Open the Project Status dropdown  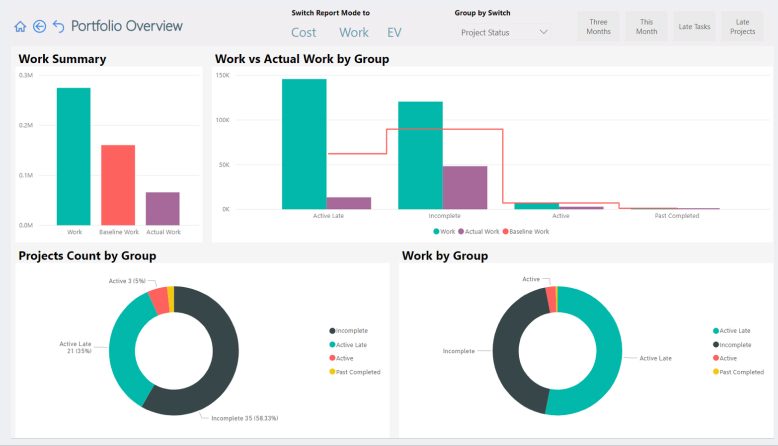pyautogui.click(x=504, y=32)
